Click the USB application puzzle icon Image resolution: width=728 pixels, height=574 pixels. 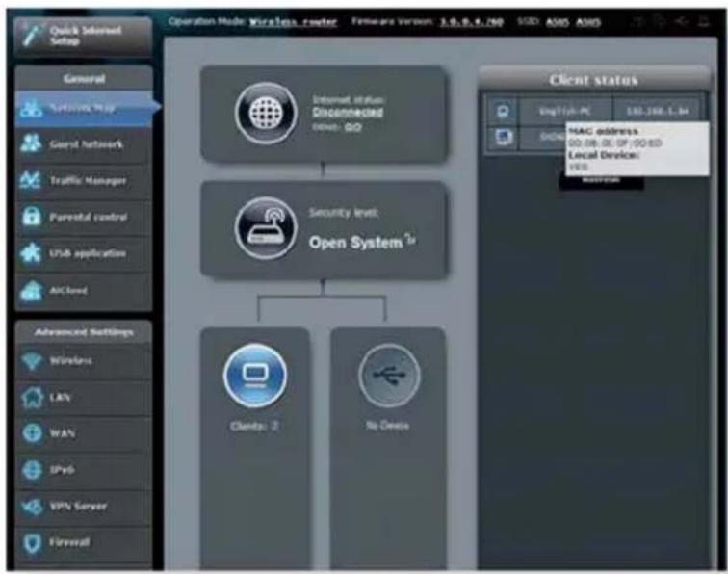pyautogui.click(x=31, y=253)
